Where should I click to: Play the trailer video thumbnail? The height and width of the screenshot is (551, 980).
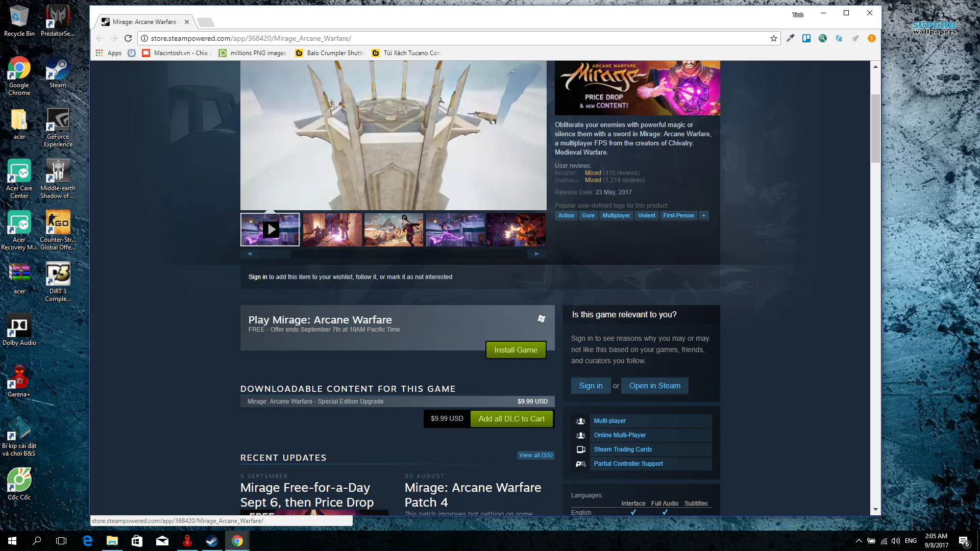(270, 230)
